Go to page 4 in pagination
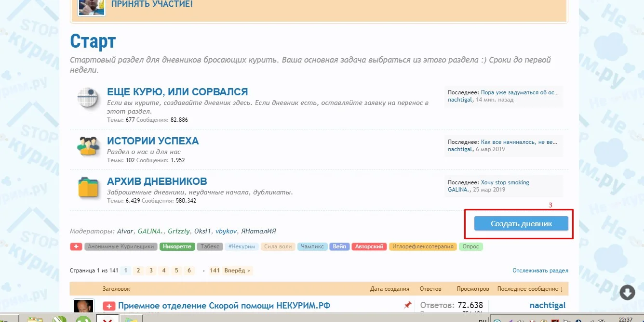 pos(164,270)
